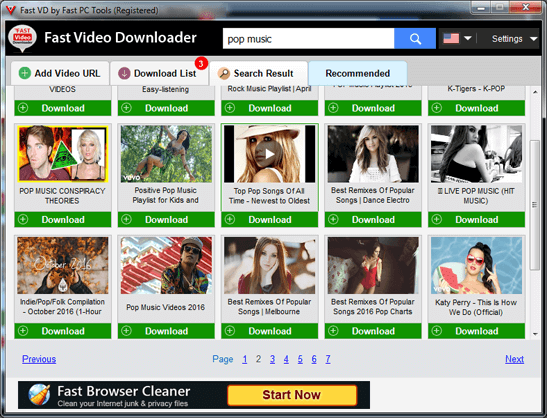Screen dimensions: 547x418
Task: Click title text Pop Music Videos 2016
Action: [165, 307]
